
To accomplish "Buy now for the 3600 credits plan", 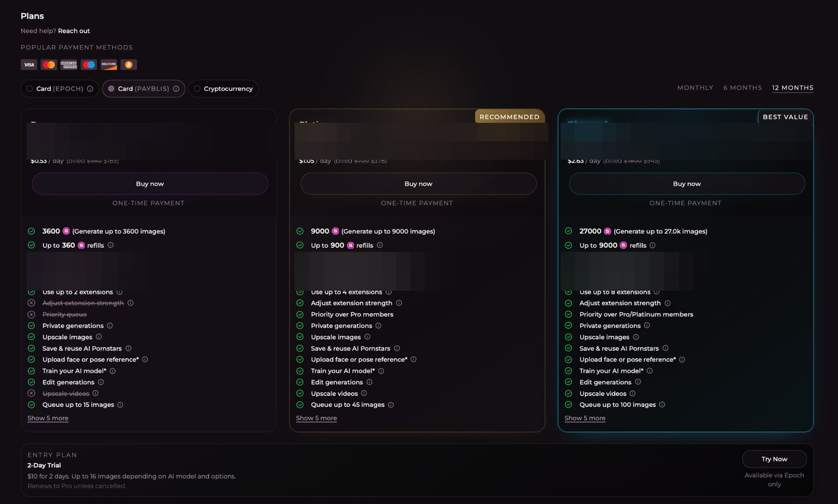I will pos(150,183).
